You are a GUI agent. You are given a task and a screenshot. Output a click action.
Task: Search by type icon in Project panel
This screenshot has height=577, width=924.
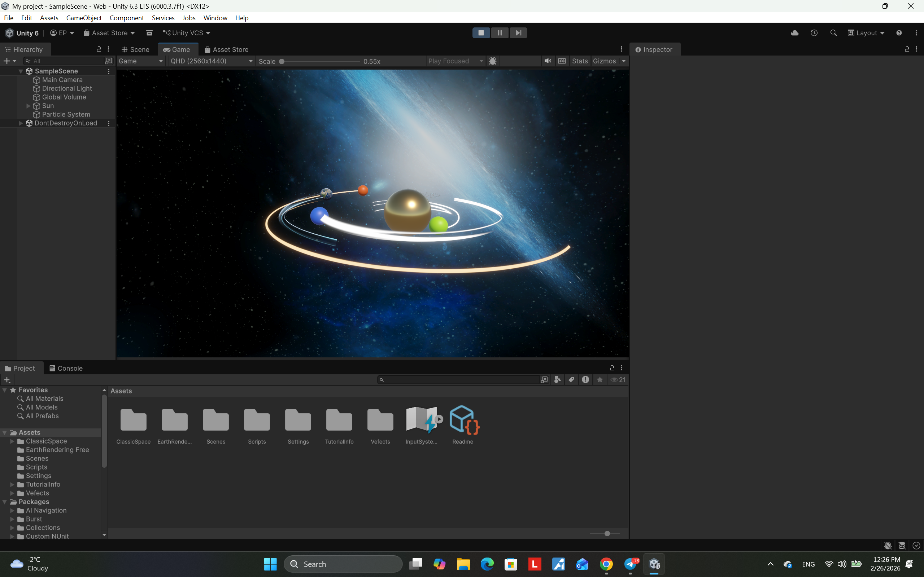point(557,380)
